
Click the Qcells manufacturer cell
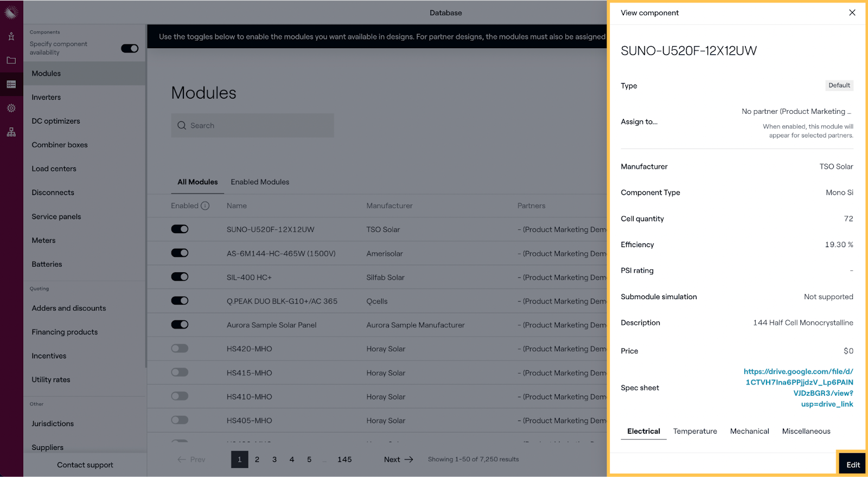tap(377, 301)
